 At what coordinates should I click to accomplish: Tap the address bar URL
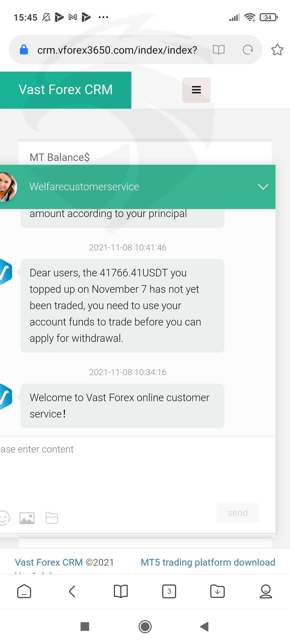pos(117,50)
